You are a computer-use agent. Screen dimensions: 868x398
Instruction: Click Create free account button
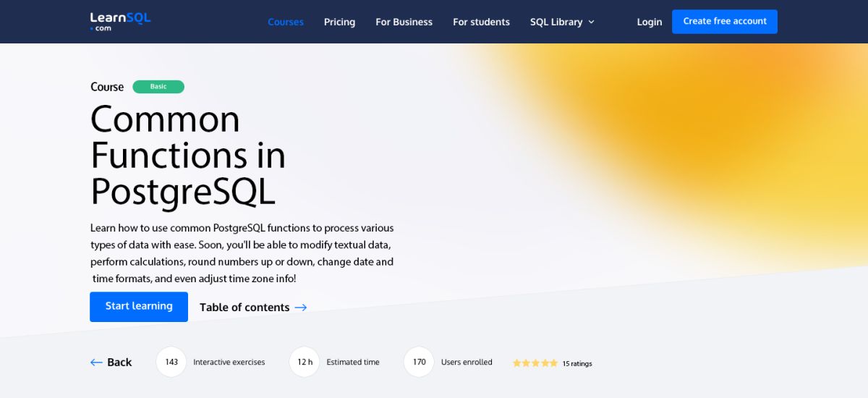point(725,21)
